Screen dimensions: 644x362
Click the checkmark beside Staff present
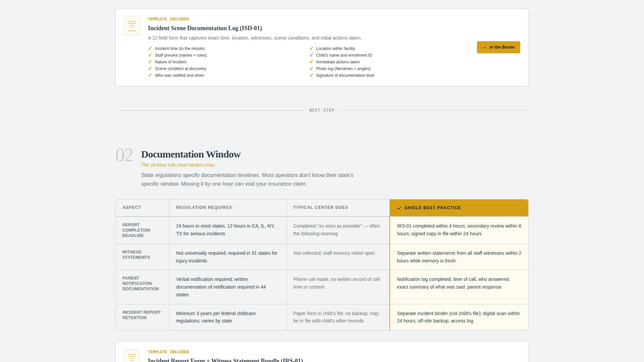tap(150, 55)
